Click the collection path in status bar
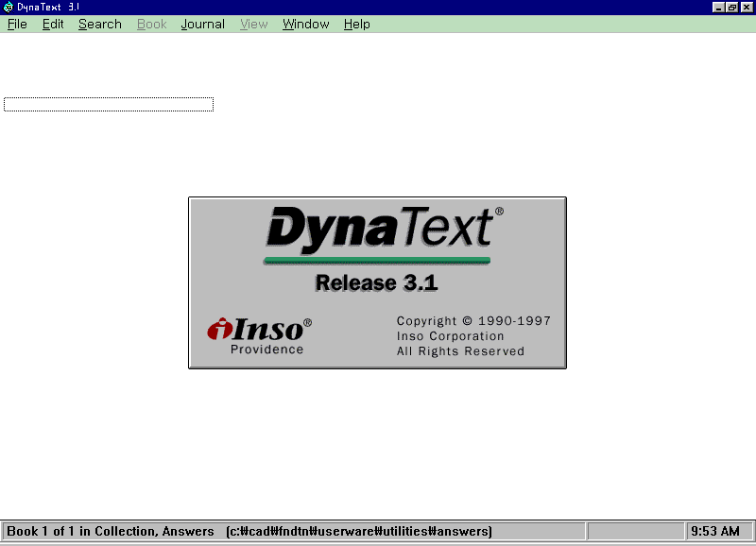Viewport: 756px width, 546px height. (x=359, y=531)
